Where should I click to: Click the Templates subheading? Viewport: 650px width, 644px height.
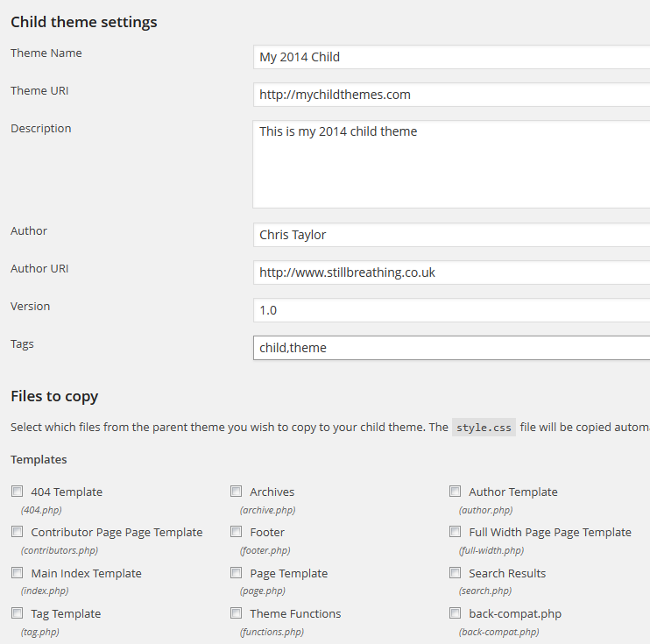(x=39, y=459)
